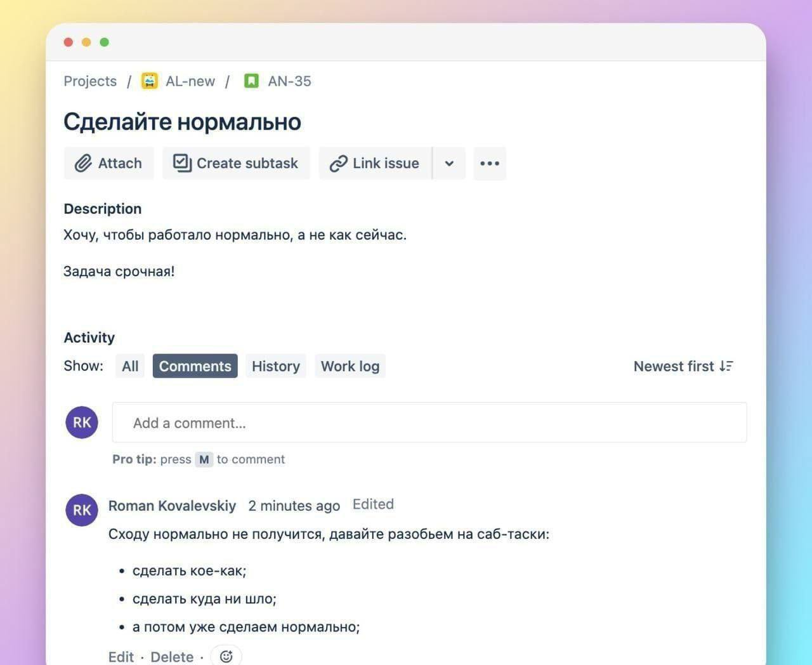Toggle Newest first sort order
The width and height of the screenshot is (812, 665).
(x=683, y=366)
